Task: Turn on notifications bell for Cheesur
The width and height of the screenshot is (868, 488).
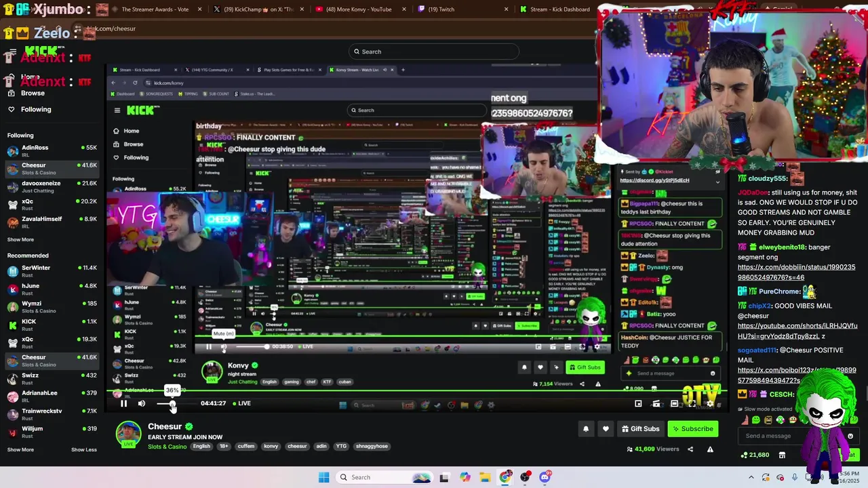Action: (x=586, y=429)
